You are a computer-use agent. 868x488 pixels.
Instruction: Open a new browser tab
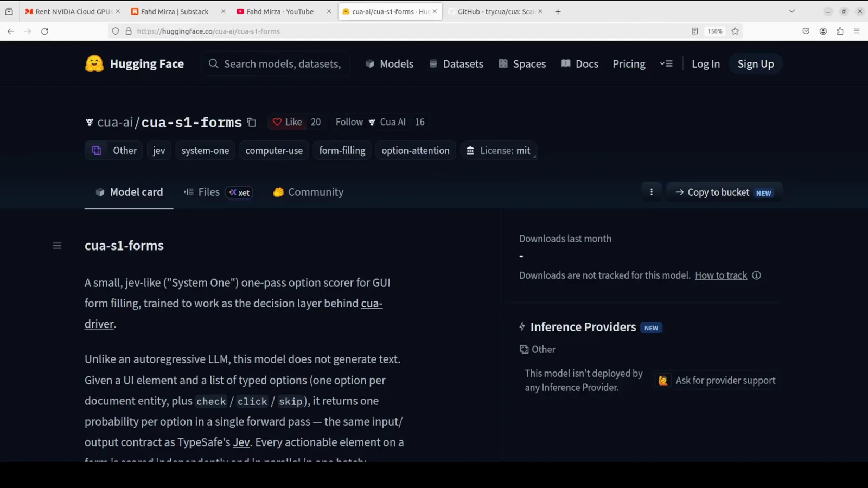coord(558,11)
